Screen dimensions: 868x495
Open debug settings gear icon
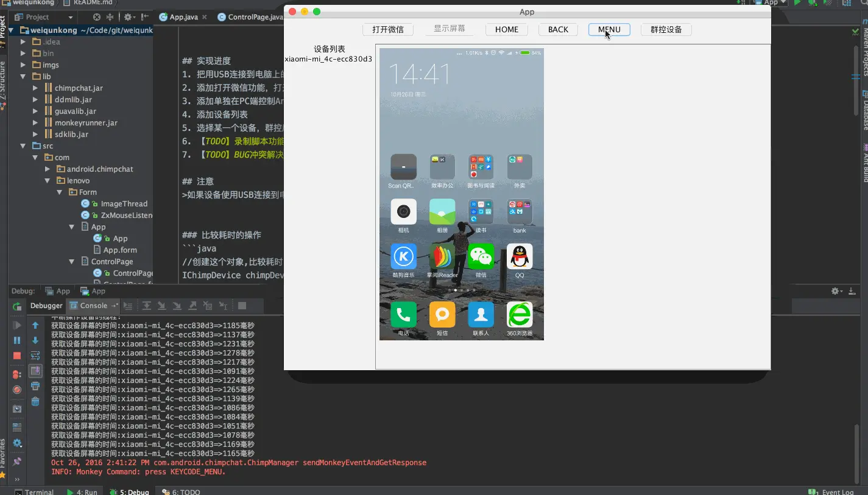tap(17, 443)
